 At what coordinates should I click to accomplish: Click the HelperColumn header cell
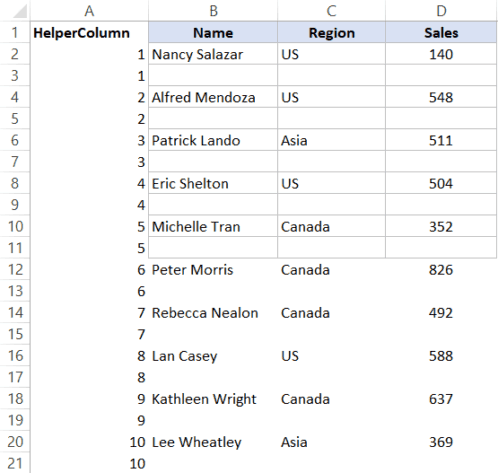[89, 32]
